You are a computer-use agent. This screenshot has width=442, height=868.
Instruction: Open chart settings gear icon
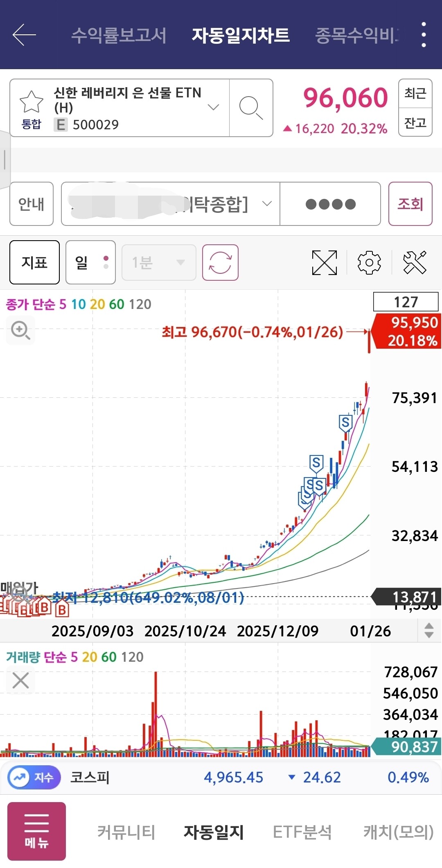click(x=369, y=262)
